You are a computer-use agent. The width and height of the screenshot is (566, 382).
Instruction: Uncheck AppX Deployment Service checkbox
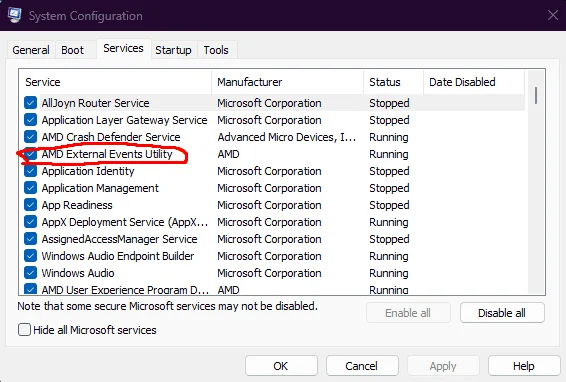tap(31, 222)
